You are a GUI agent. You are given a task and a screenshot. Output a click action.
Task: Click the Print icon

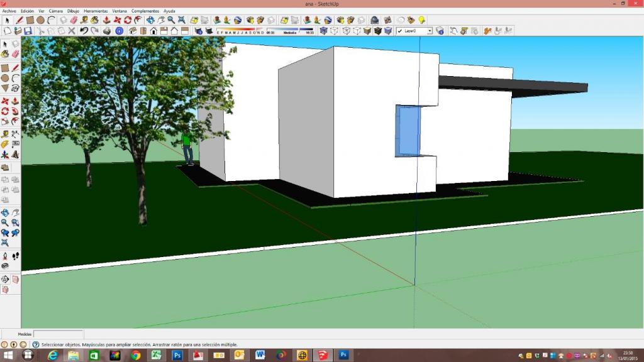[107, 31]
